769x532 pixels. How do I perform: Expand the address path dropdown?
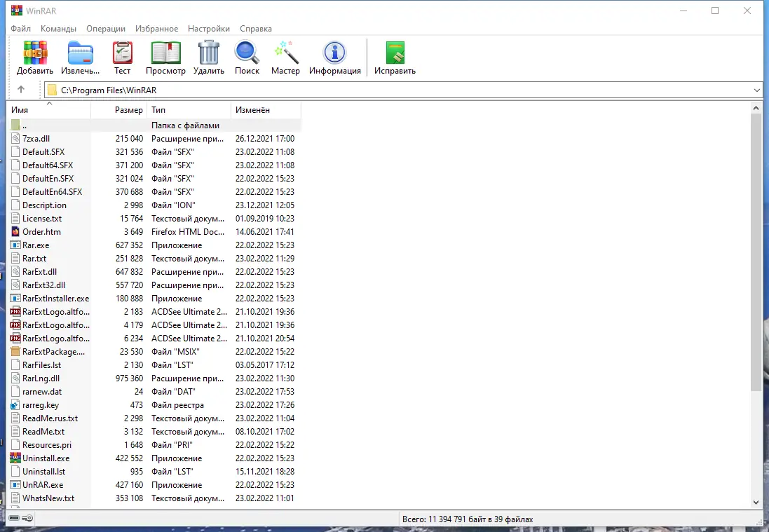(x=757, y=90)
